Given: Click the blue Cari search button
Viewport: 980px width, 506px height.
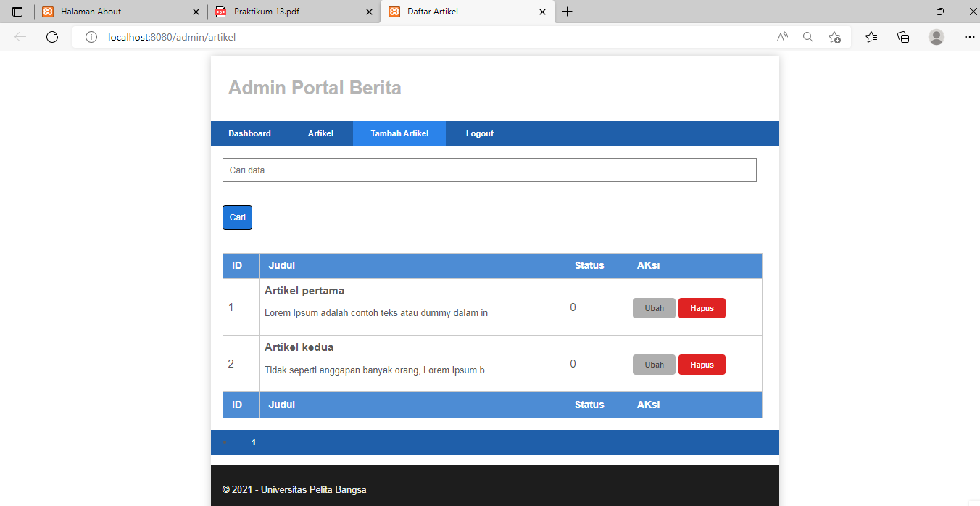Looking at the screenshot, I should 237,217.
